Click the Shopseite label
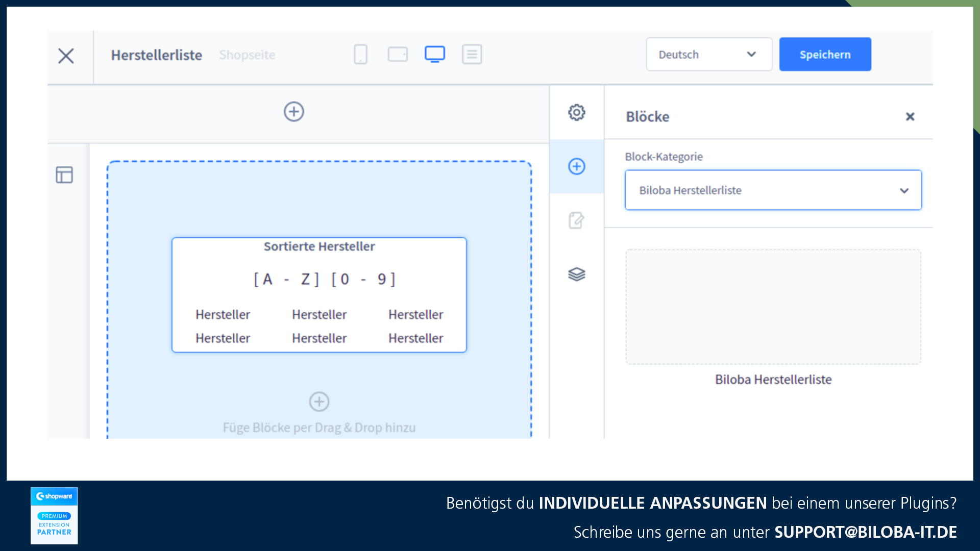Viewport: 980px width, 551px height. [x=247, y=55]
